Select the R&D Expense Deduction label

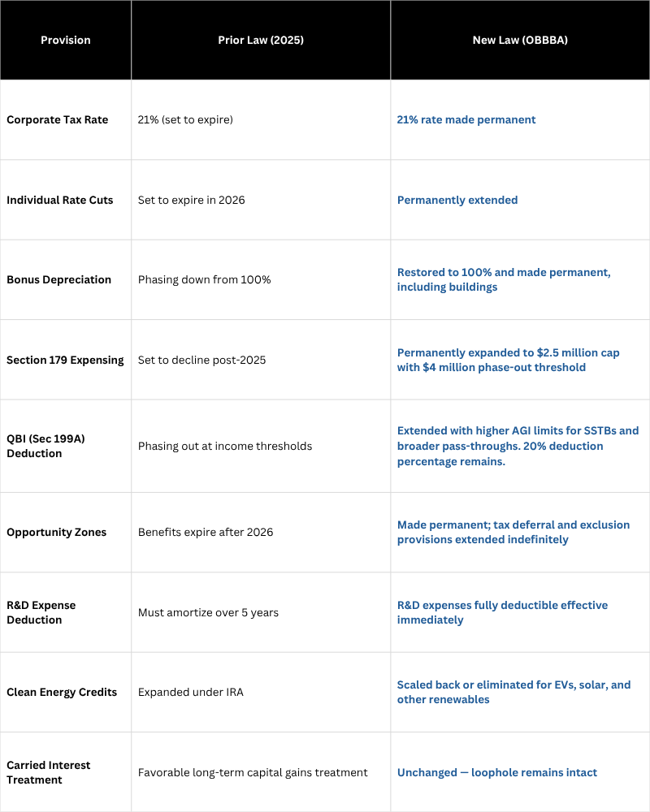click(x=41, y=612)
